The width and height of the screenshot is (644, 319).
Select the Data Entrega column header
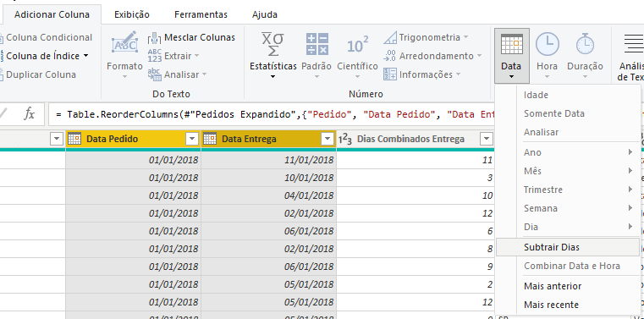pos(268,139)
